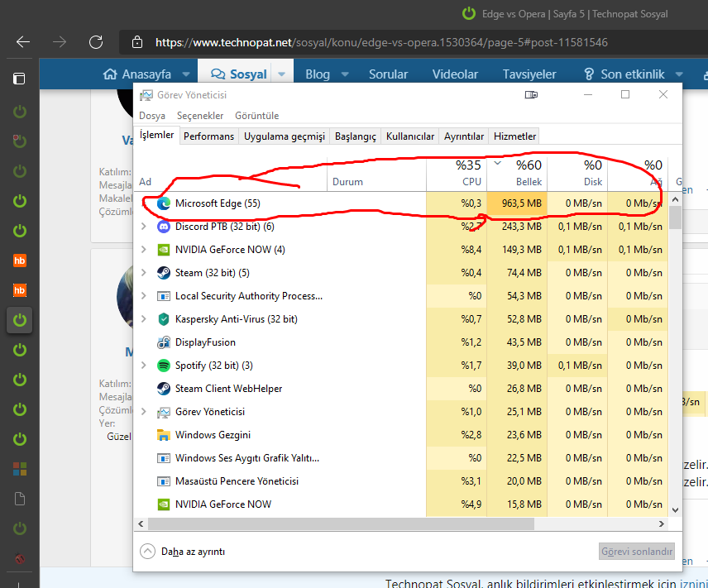
Task: Click the DisplayFusion process icon
Action: coord(164,342)
